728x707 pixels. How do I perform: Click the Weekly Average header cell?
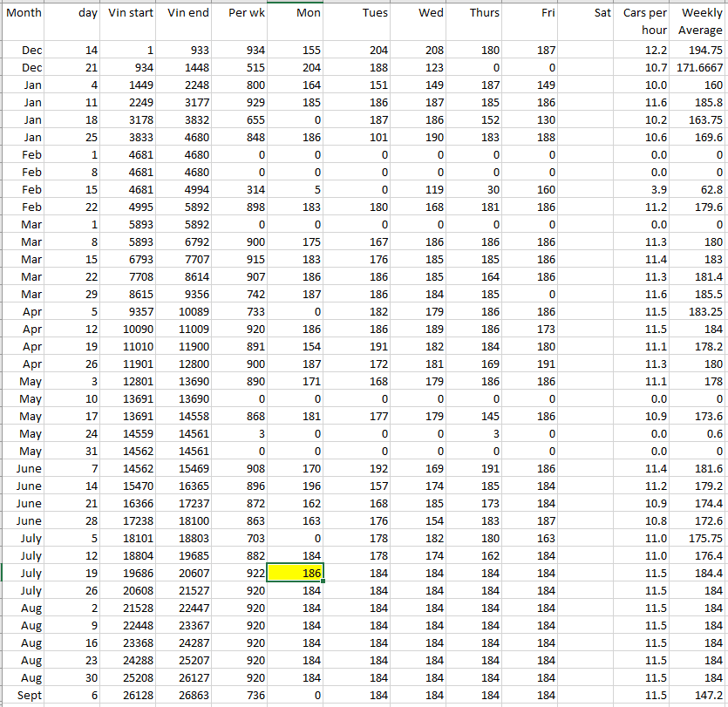click(700, 22)
